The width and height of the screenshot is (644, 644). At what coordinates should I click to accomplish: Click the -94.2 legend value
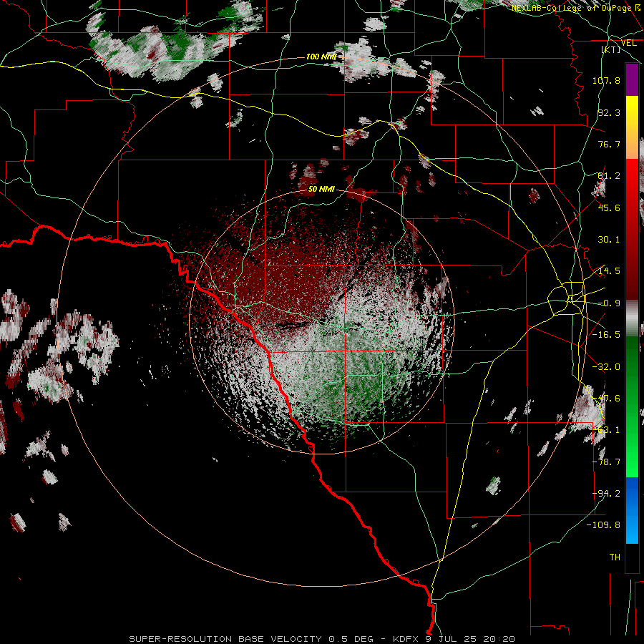606,494
